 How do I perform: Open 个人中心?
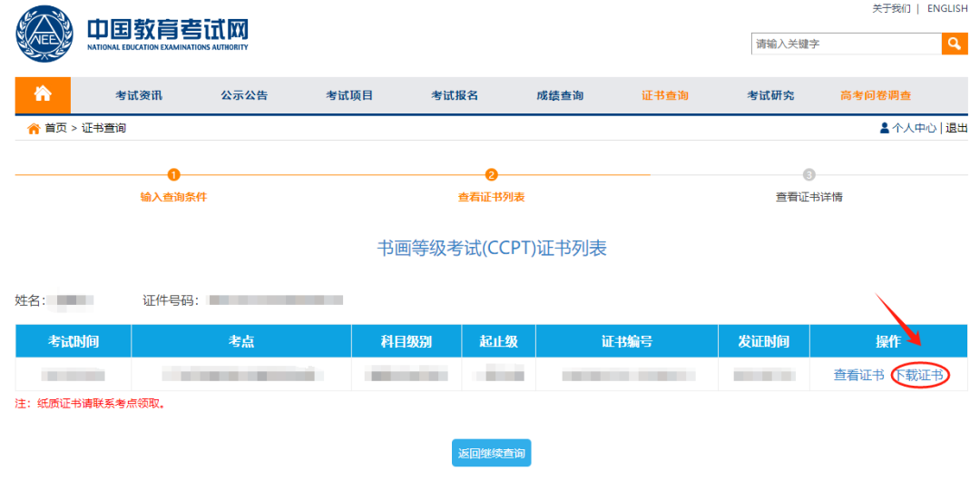pyautogui.click(x=914, y=128)
